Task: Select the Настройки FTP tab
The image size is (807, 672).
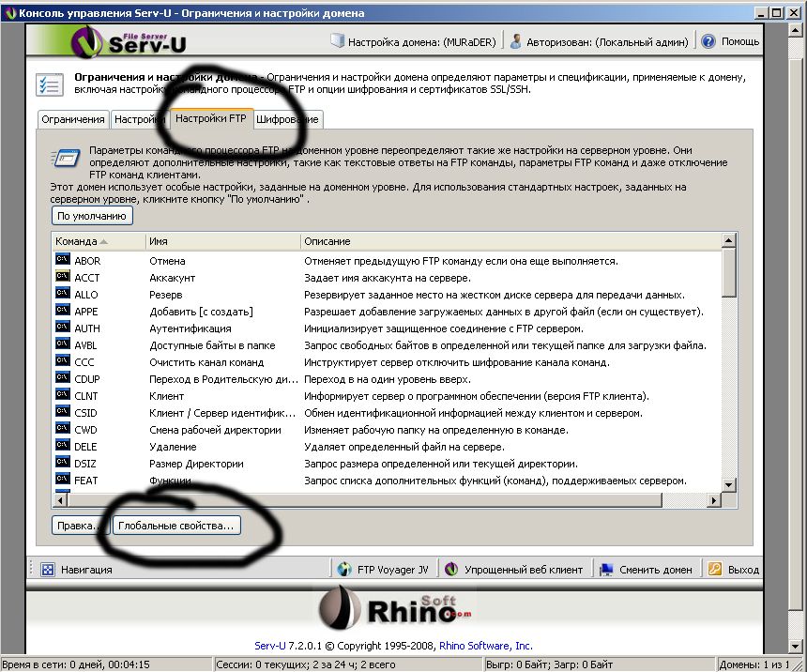Action: point(209,120)
